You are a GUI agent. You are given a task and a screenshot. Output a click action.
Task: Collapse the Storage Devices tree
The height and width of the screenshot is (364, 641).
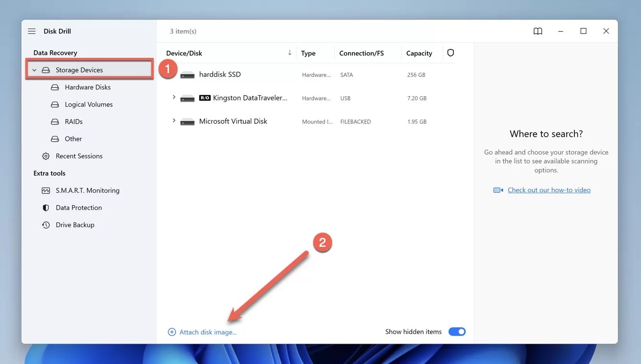34,69
